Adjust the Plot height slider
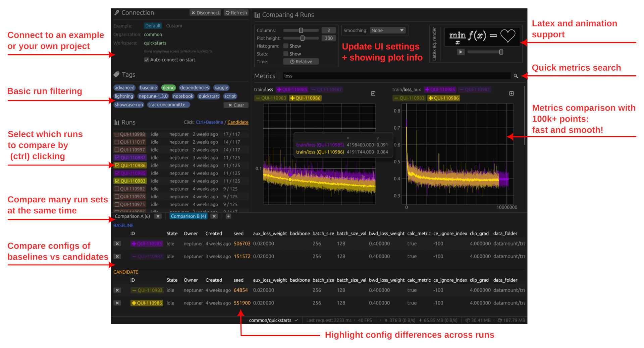 tap(302, 38)
